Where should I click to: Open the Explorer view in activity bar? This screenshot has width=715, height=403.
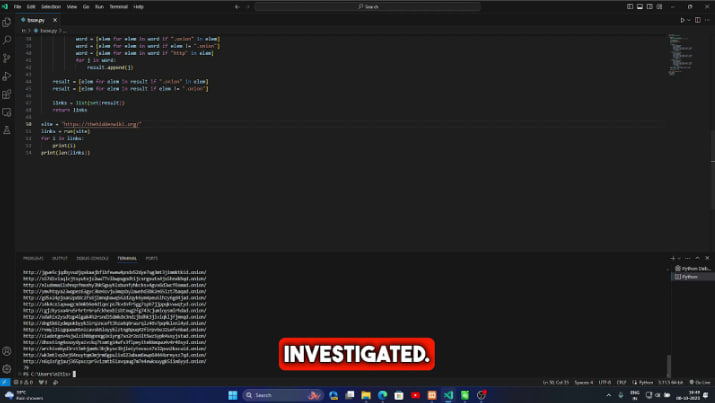tap(7, 22)
